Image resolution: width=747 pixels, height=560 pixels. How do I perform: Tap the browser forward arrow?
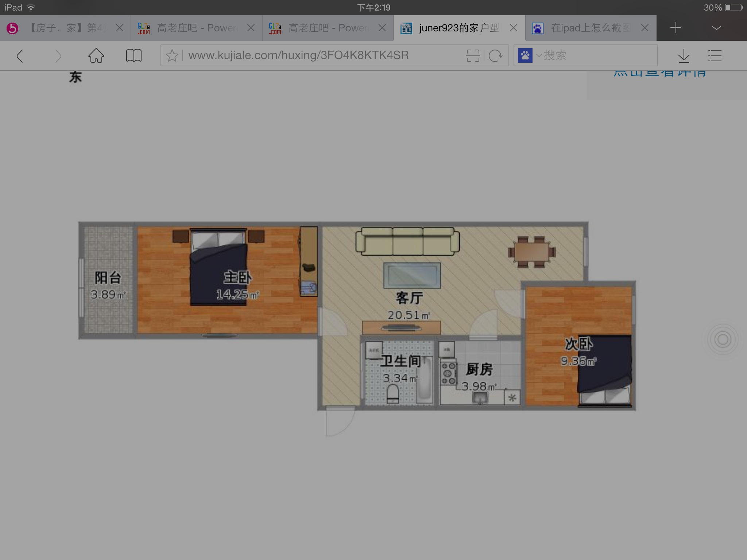[x=58, y=56]
